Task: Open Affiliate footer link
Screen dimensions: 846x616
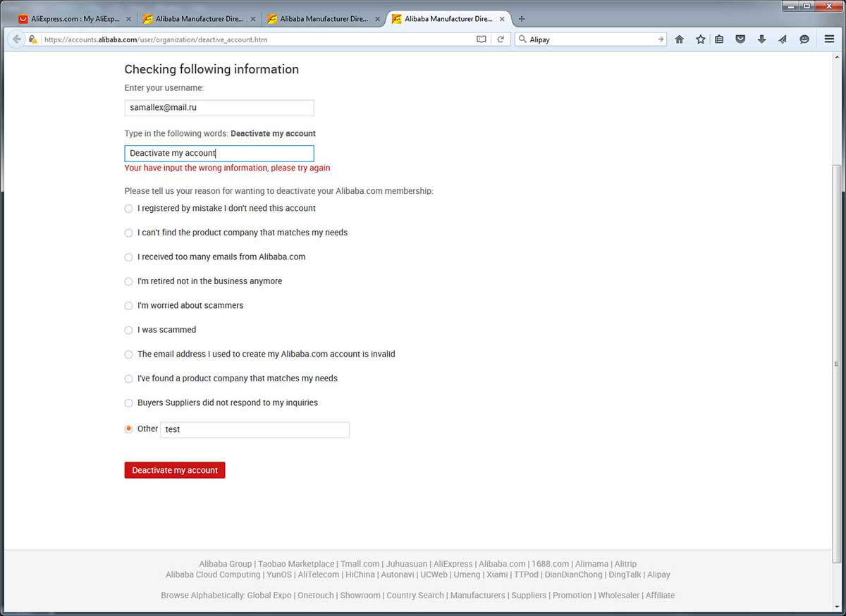Action: click(661, 596)
